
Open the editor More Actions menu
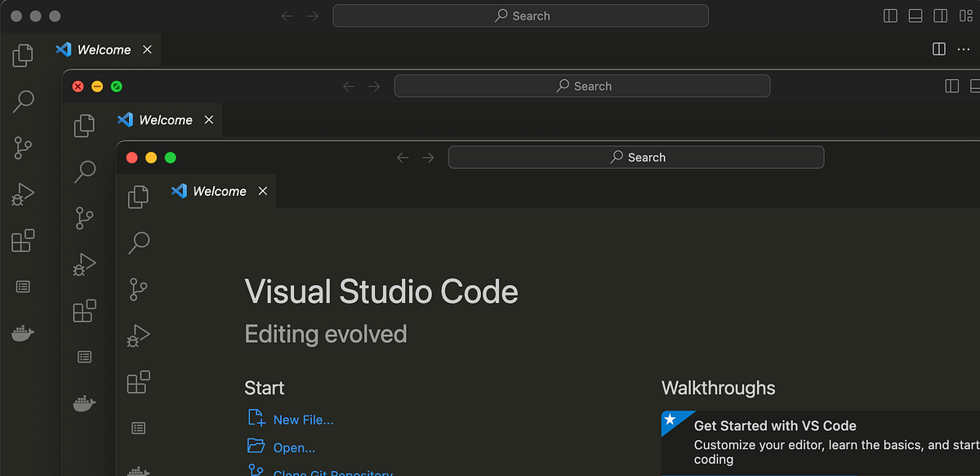click(x=964, y=49)
